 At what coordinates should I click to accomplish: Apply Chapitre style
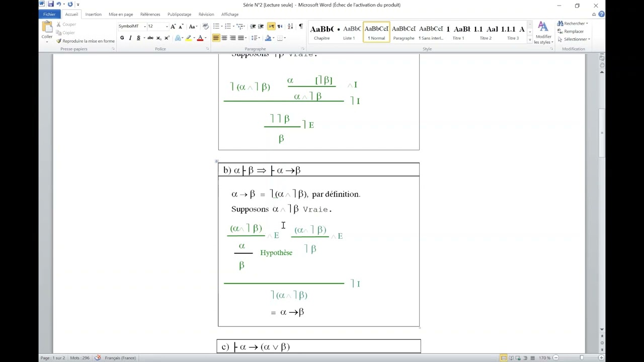pos(322,32)
